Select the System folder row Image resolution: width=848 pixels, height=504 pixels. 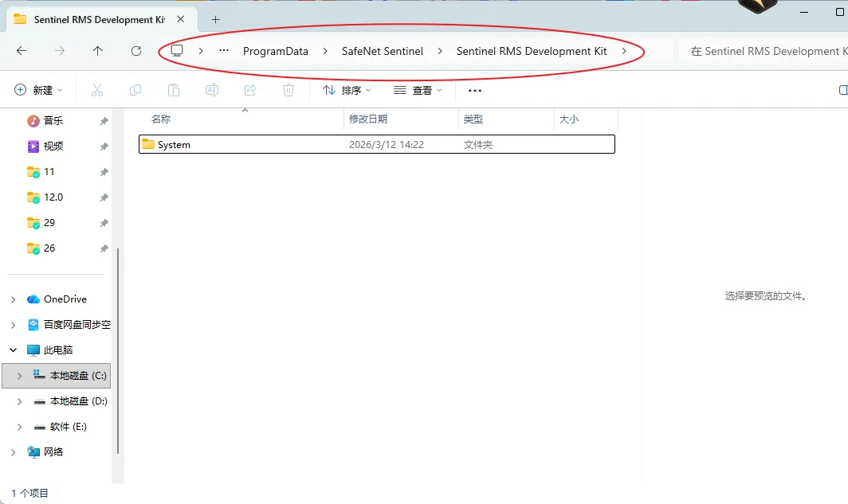pos(377,144)
